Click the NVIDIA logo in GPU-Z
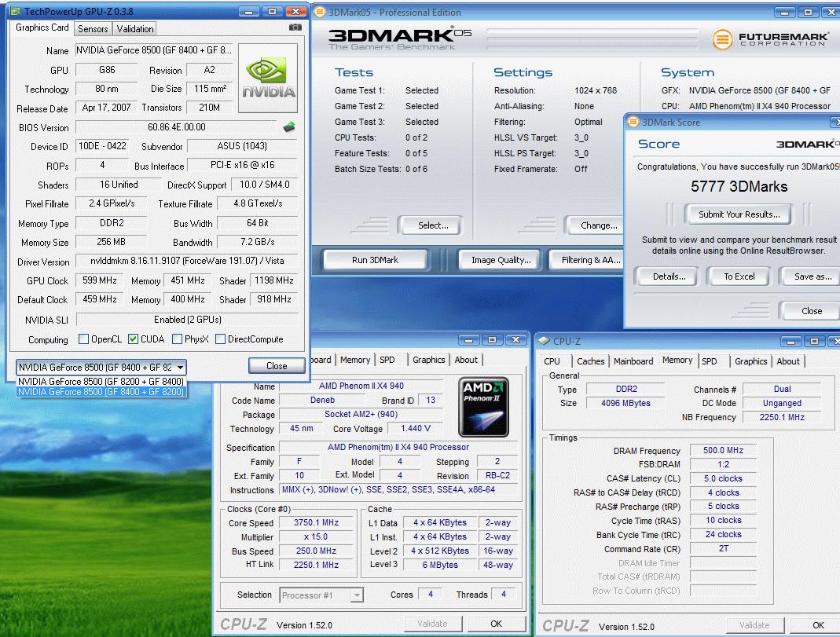 (x=268, y=79)
